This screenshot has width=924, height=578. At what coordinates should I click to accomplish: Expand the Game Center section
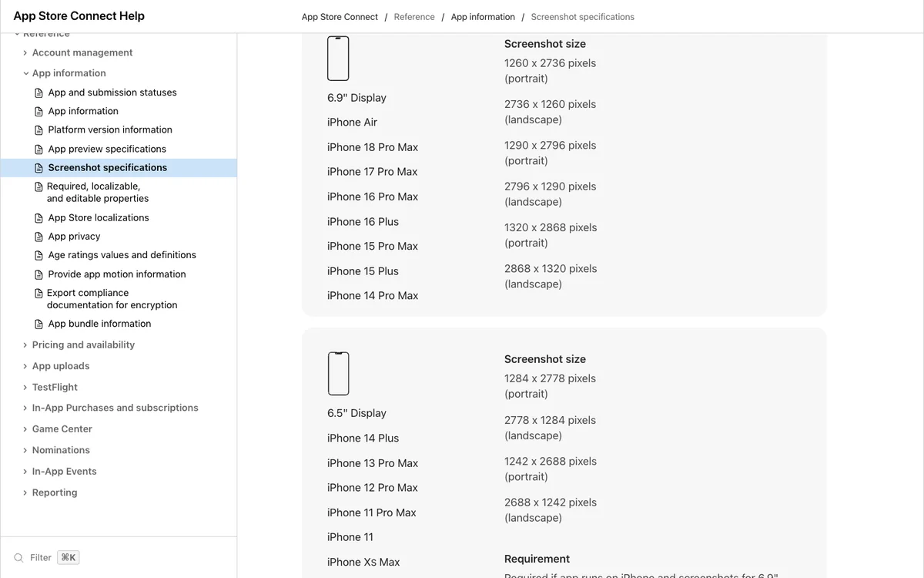pos(25,429)
